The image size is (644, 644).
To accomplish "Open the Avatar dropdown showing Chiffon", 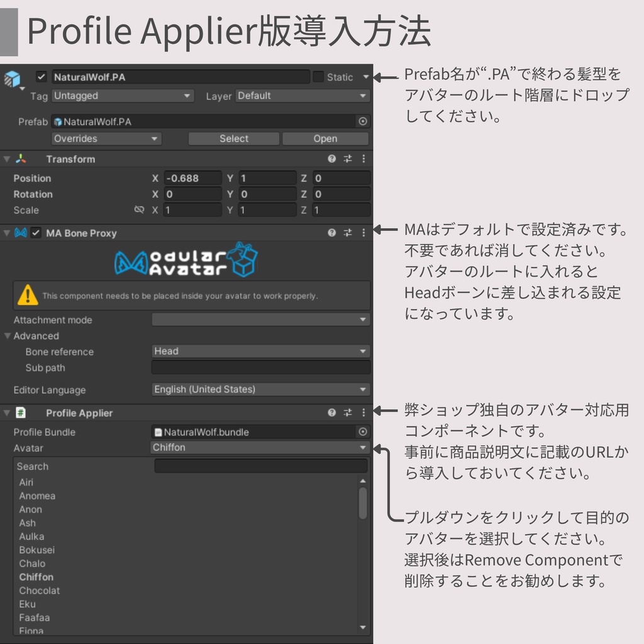I will click(260, 448).
